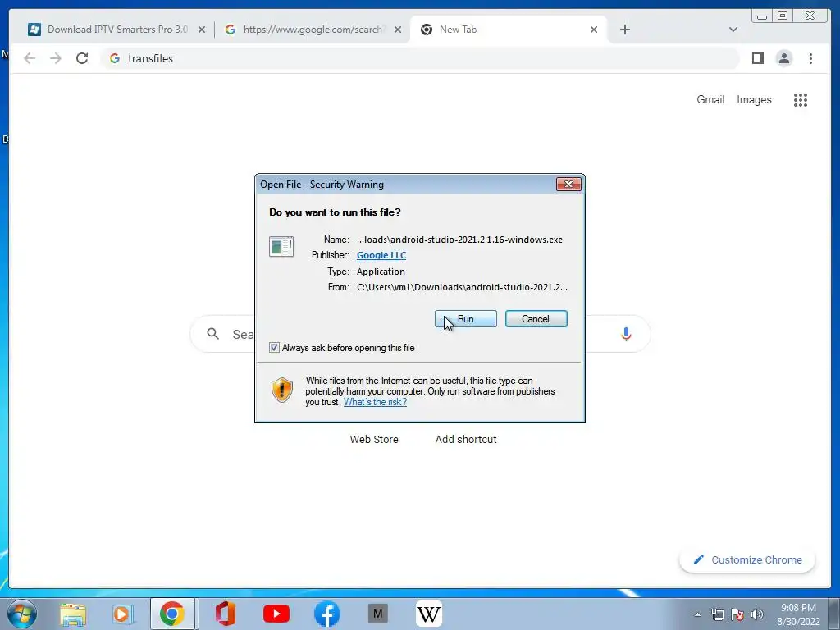Click the search magnifier icon in search box
The image size is (840, 630).
(212, 334)
